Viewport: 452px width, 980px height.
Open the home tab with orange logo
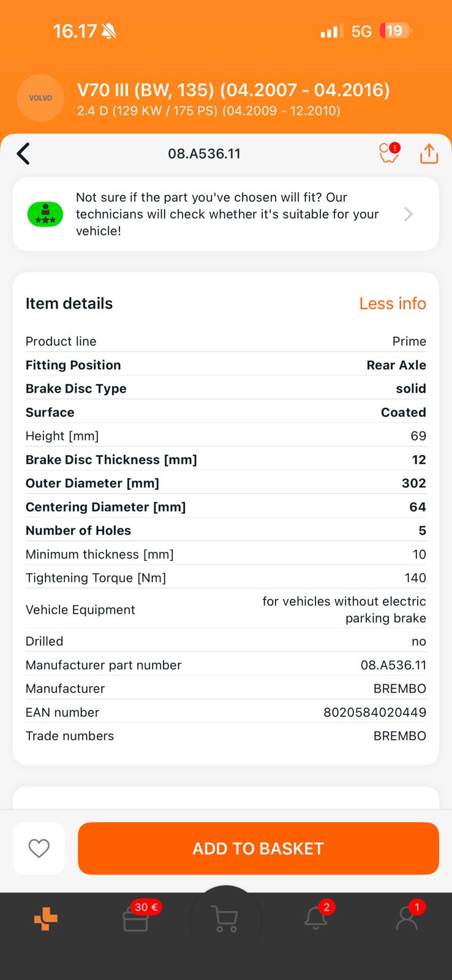pos(46,919)
